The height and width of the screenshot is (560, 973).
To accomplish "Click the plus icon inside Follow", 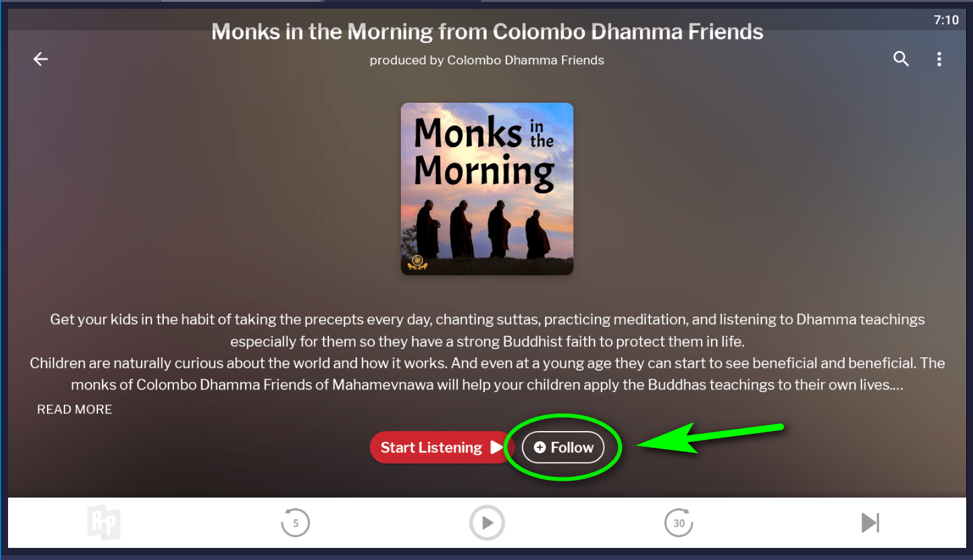I will [x=540, y=447].
